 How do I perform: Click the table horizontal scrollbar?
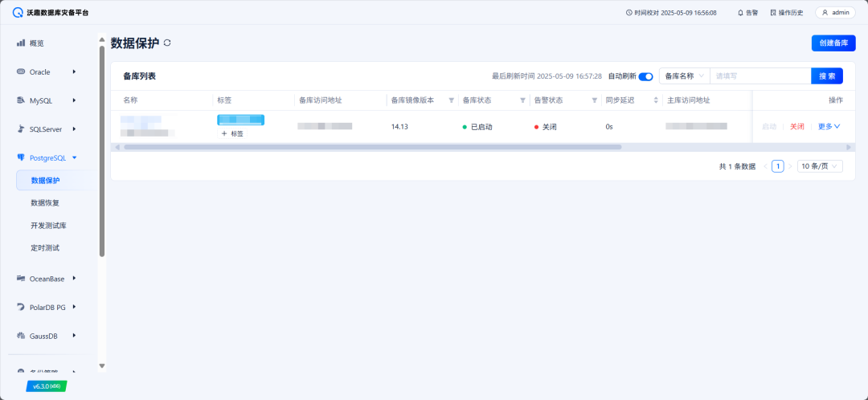point(373,147)
